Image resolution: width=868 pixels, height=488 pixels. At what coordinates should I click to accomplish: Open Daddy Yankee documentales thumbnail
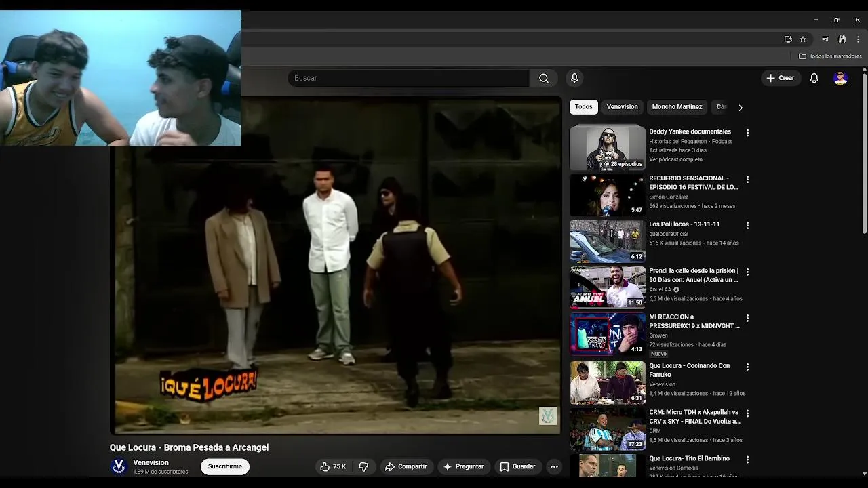[608, 148]
